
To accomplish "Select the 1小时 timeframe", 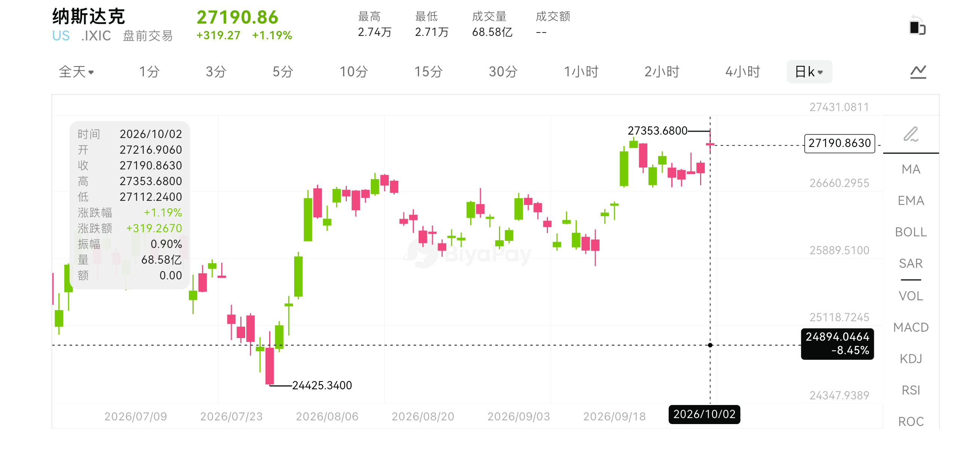I will (x=581, y=71).
